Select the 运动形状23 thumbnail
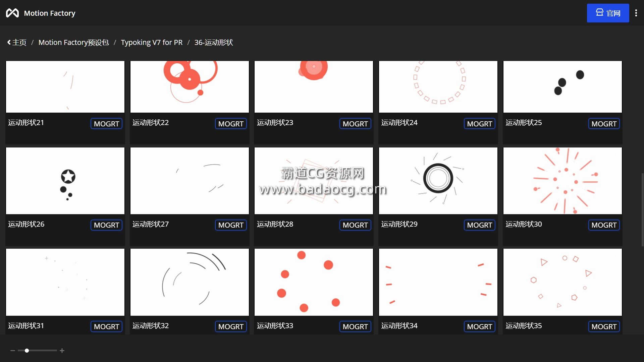 (x=314, y=86)
